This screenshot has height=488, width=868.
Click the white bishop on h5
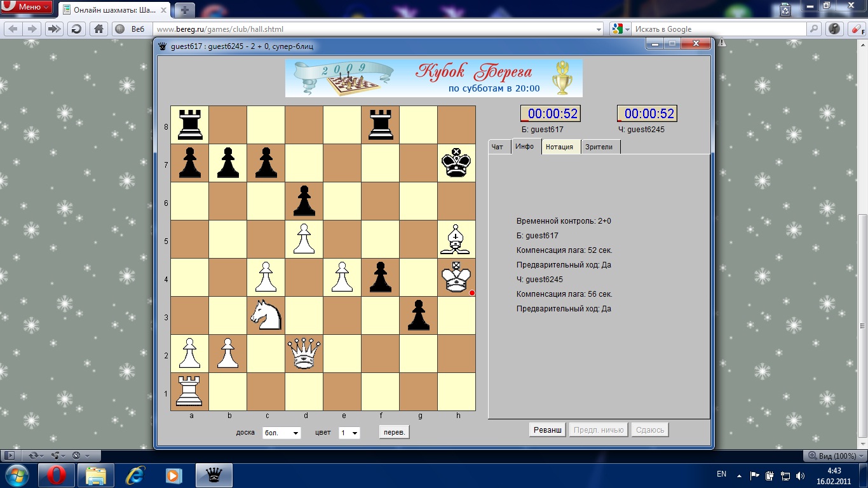pos(456,239)
